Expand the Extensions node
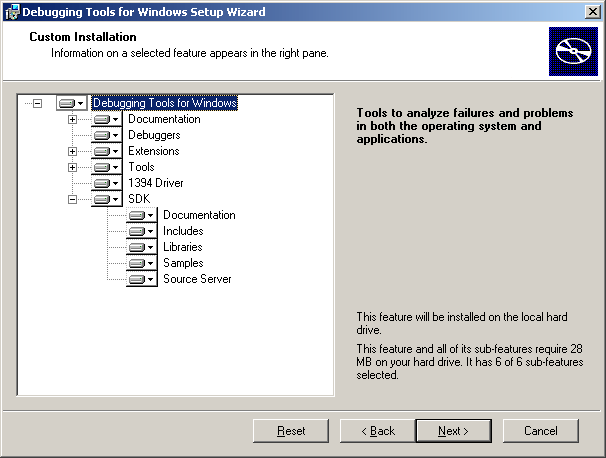The height and width of the screenshot is (458, 606). point(72,151)
